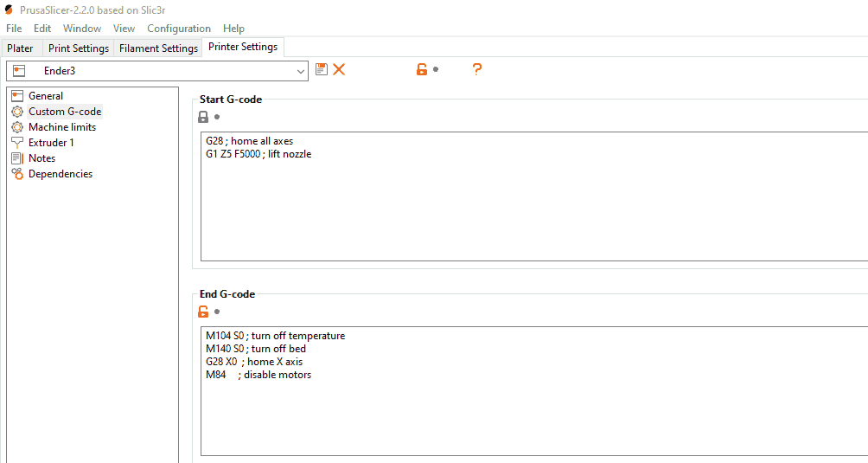Open the Notes settings page
Screen dimensions: 868x463
(42, 158)
